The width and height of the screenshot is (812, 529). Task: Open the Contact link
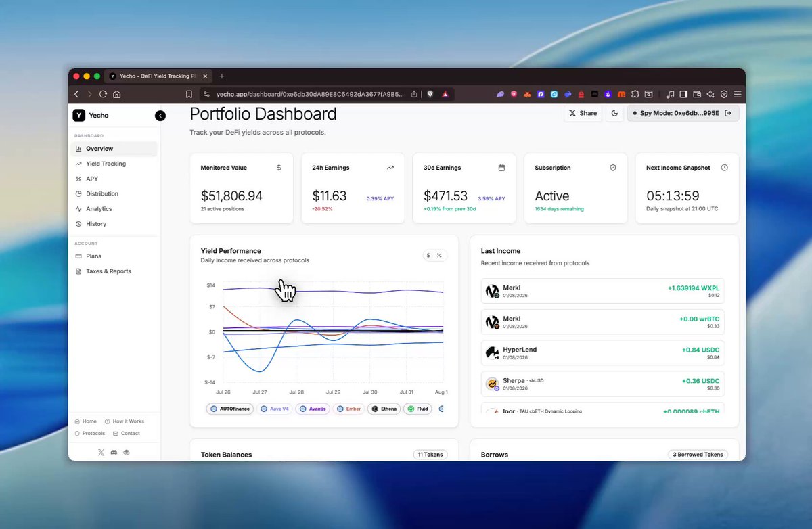pos(127,434)
